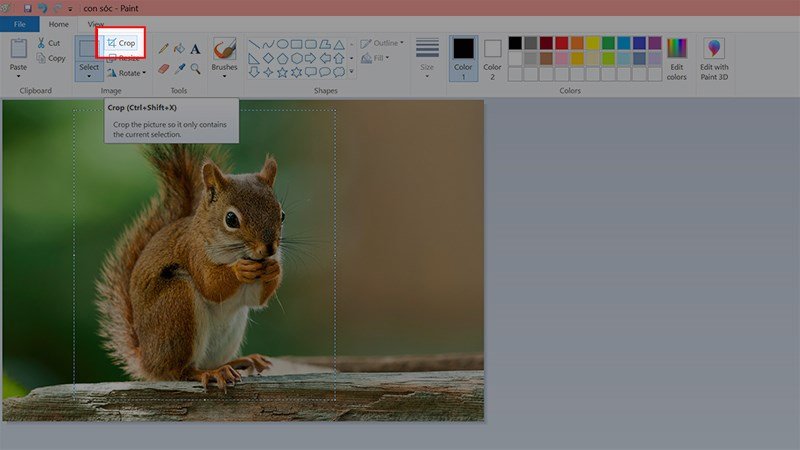Choose the Hexagon shape
This screenshot has height=450, width=800.
coord(296,59)
